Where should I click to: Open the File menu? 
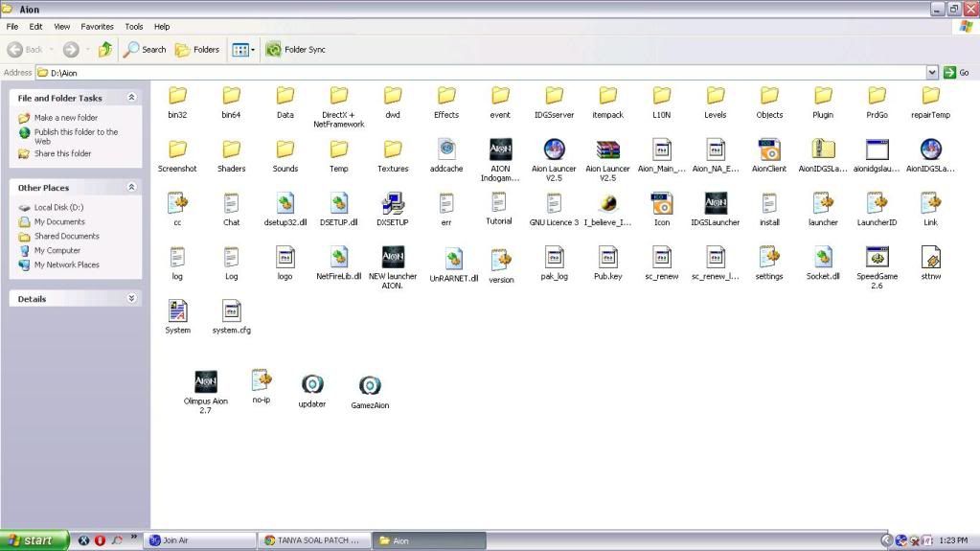point(11,27)
